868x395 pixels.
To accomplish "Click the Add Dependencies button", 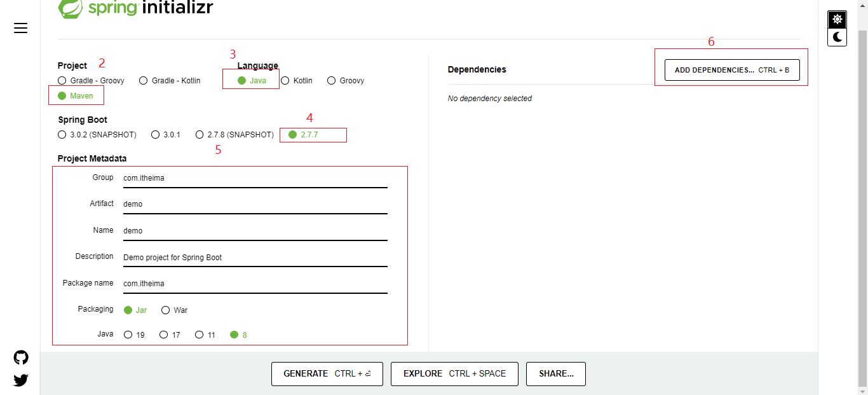I will click(732, 70).
